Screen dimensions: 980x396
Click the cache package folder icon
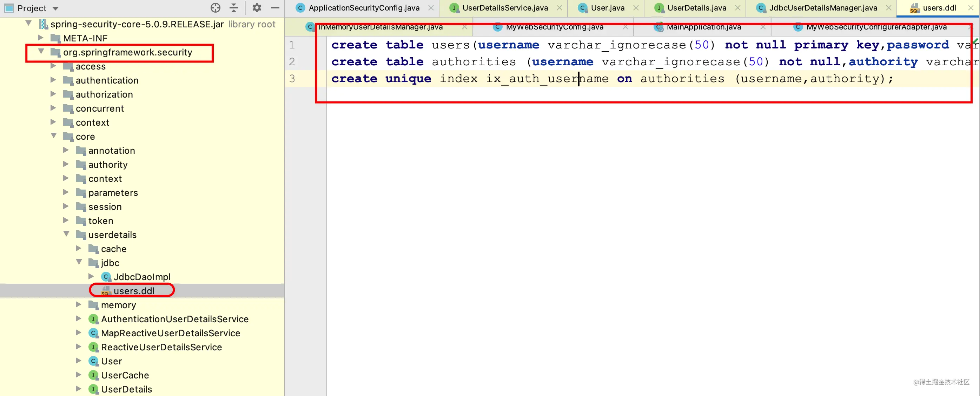93,249
